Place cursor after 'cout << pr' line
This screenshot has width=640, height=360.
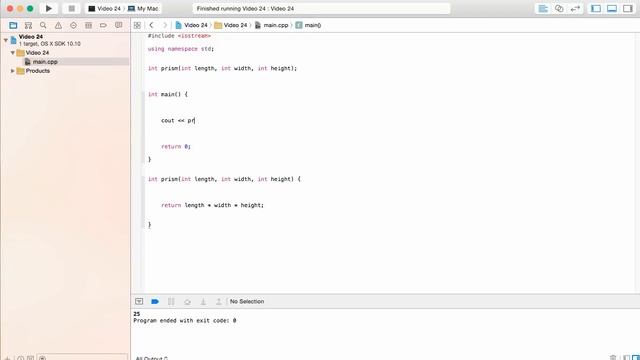(196, 120)
